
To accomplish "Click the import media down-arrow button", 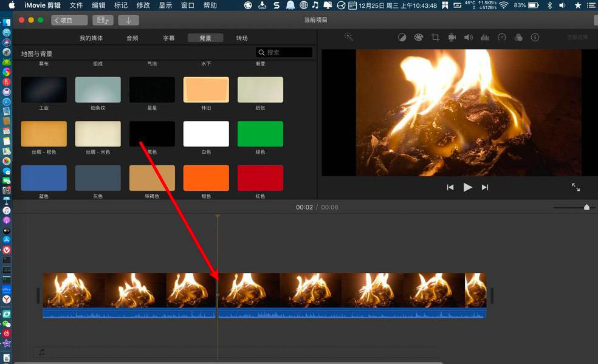I will click(128, 20).
